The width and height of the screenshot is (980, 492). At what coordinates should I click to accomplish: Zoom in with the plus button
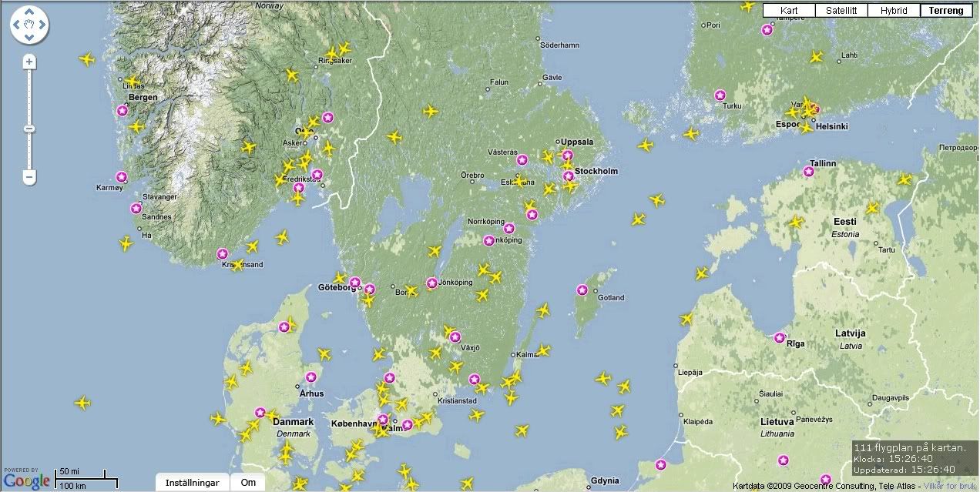pos(29,62)
